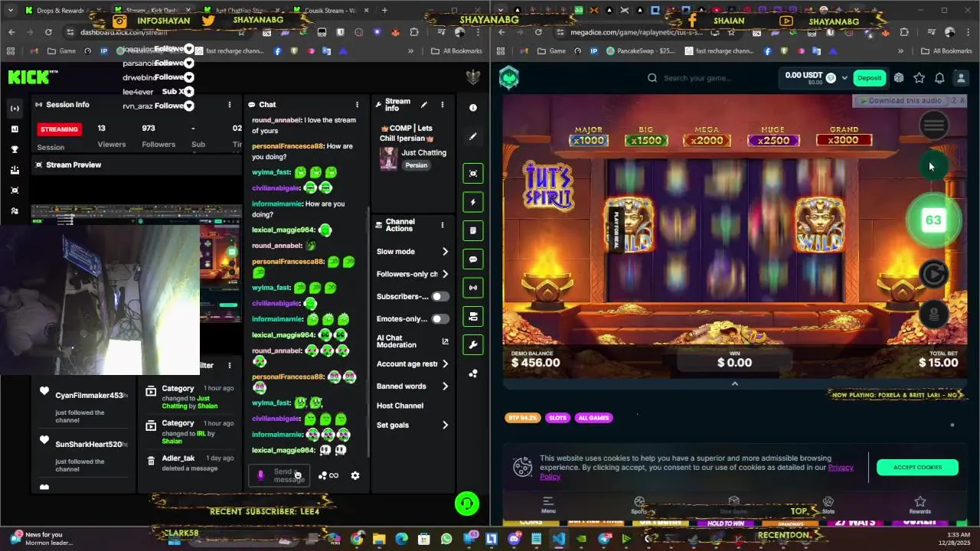Open Microsoft Edge from the taskbar
Image resolution: width=980 pixels, height=551 pixels.
(402, 539)
